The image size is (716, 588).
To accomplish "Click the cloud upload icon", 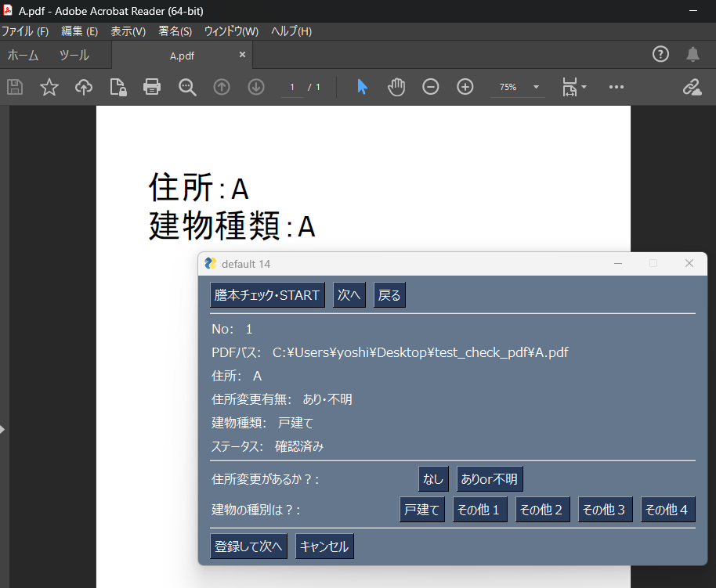I will [84, 87].
